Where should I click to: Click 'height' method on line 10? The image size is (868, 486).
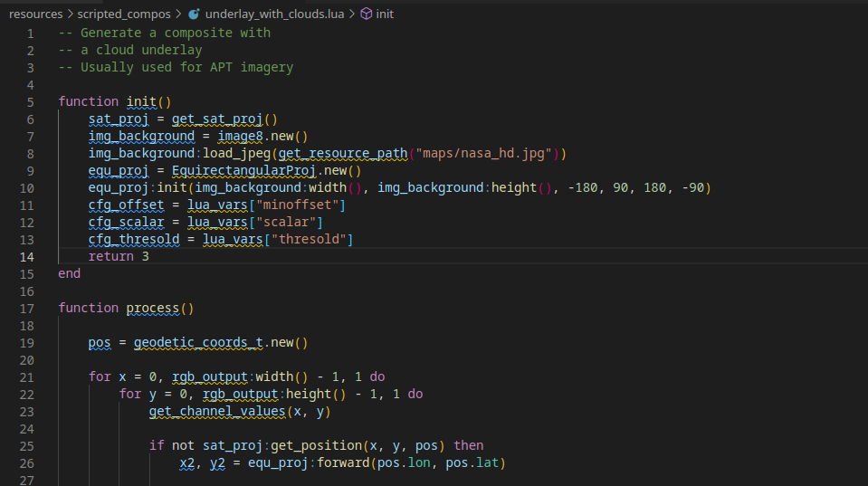point(514,187)
